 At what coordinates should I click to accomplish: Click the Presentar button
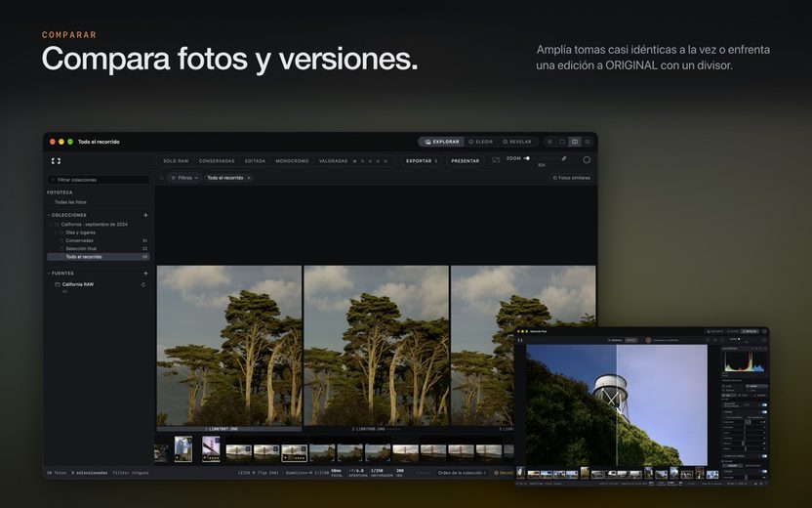point(465,161)
